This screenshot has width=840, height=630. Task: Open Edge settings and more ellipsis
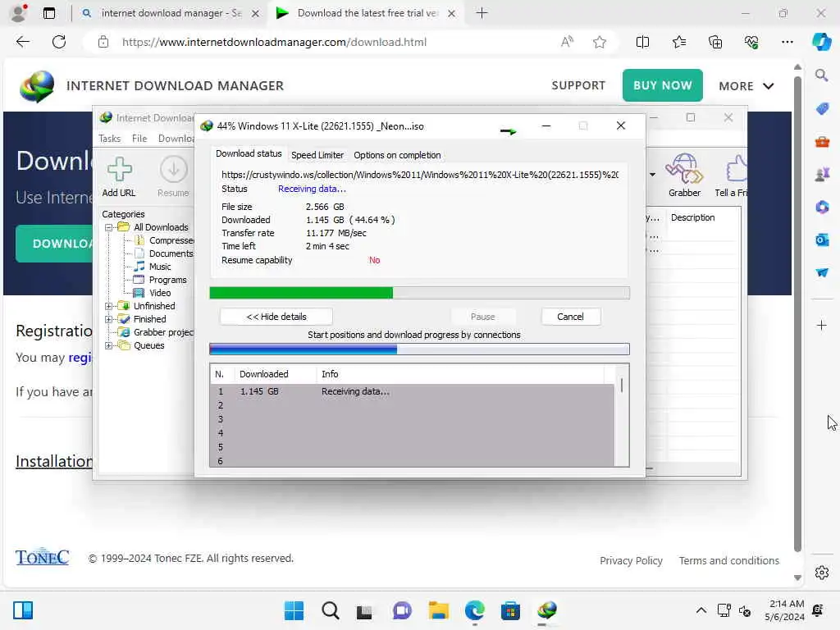coord(787,43)
